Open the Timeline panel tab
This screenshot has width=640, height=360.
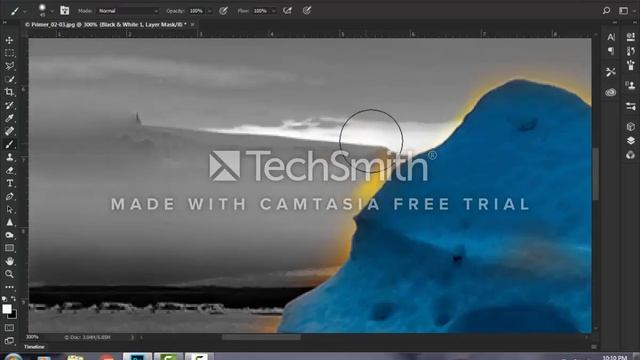click(x=34, y=347)
